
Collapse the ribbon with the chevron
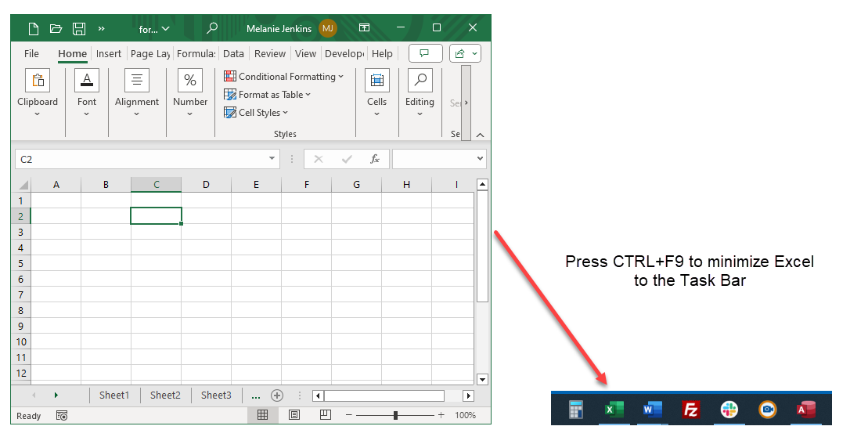click(480, 135)
